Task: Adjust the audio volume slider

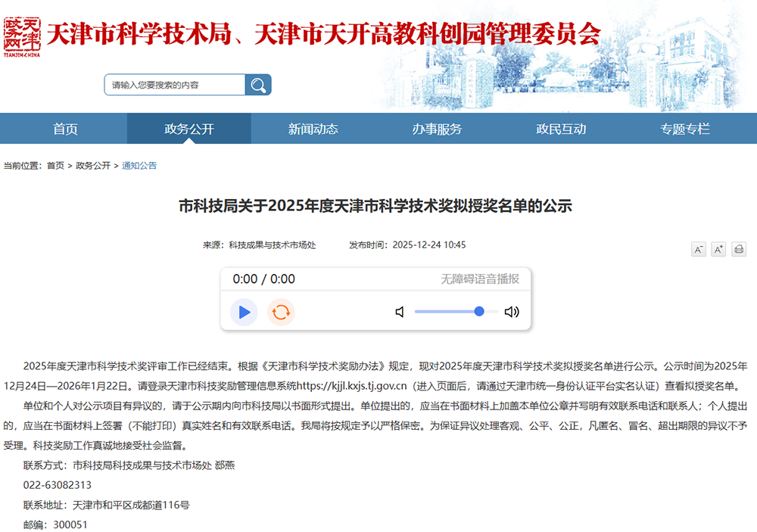Action: point(456,312)
